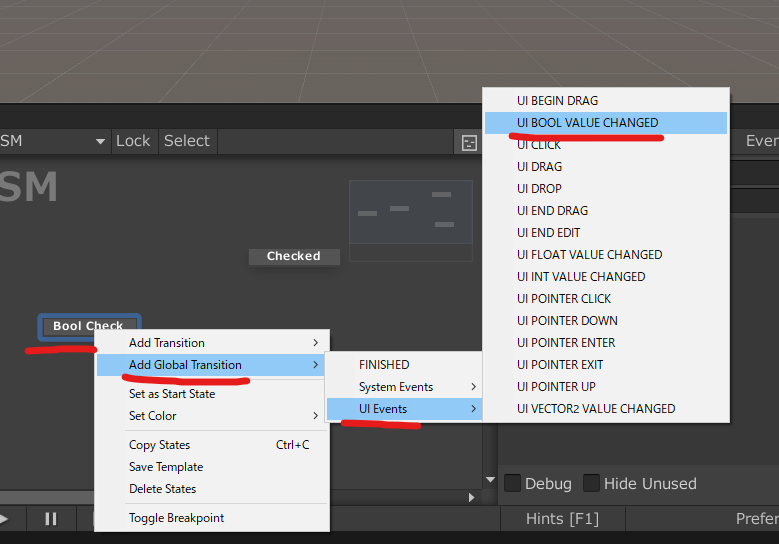This screenshot has width=779, height=544.
Task: Click the Hints [F1] button
Action: pyautogui.click(x=562, y=519)
